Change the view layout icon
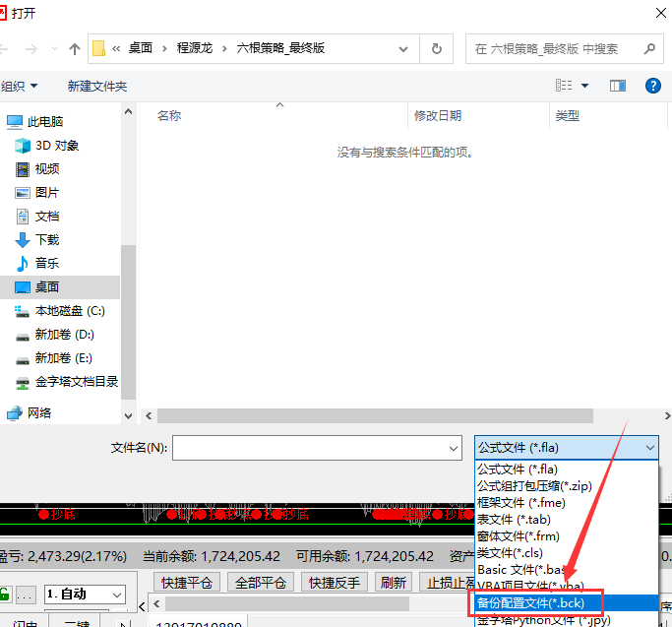 tap(564, 86)
